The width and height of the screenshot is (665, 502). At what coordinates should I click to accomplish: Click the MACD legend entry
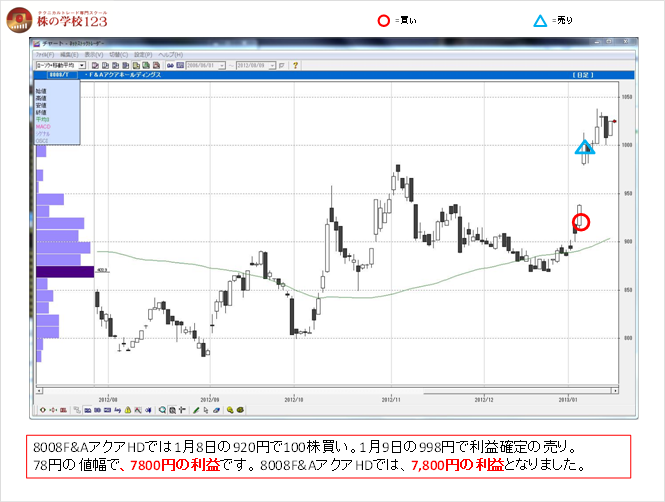click(x=42, y=127)
